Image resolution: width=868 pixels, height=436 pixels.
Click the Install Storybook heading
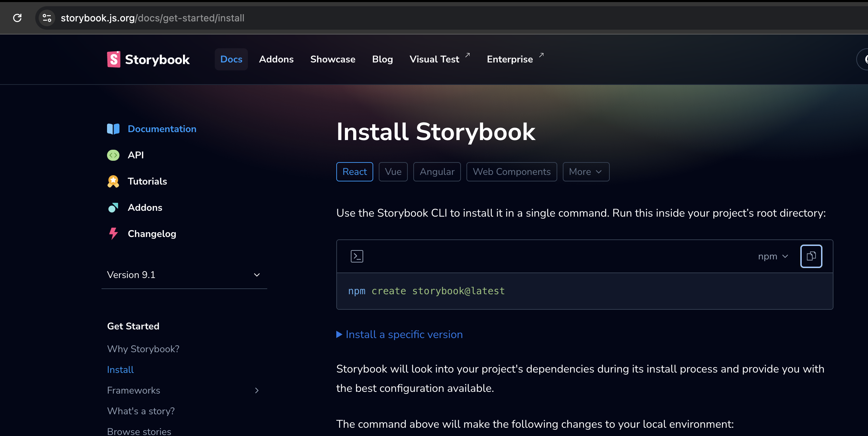click(436, 132)
